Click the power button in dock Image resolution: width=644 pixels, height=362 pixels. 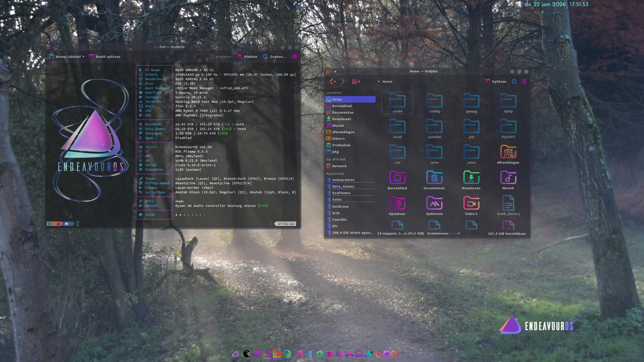(x=378, y=354)
